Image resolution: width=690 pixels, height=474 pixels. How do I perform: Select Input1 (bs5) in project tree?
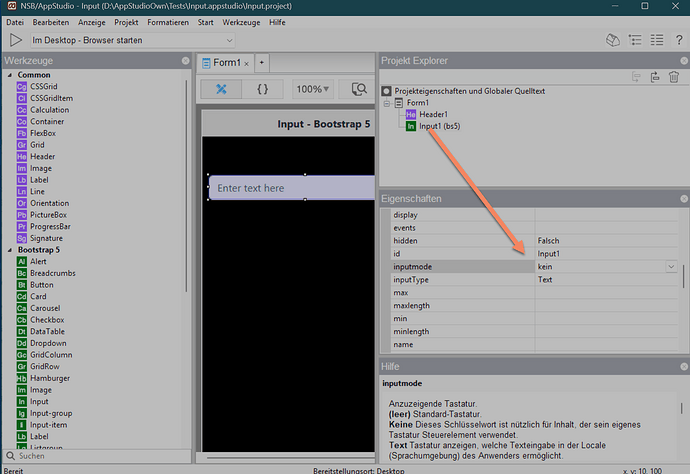pyautogui.click(x=439, y=126)
